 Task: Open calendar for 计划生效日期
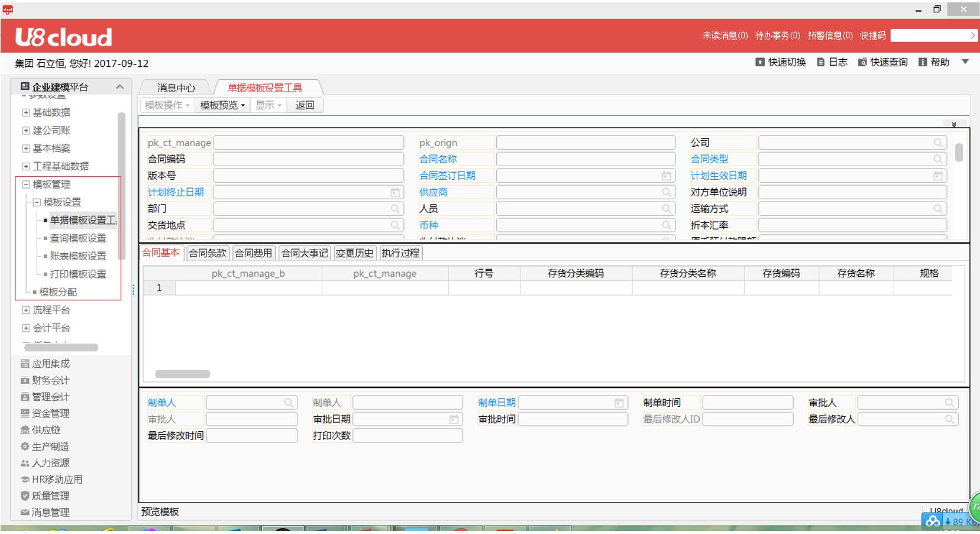point(938,176)
